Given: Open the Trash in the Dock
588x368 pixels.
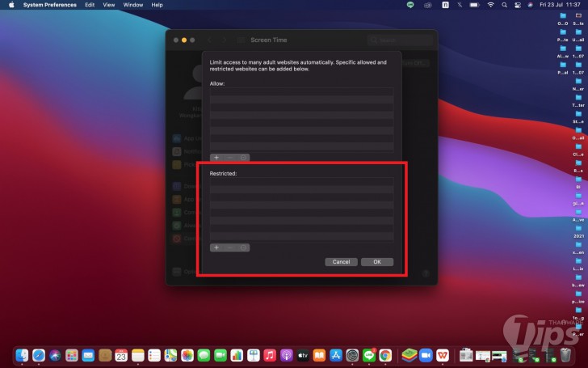Looking at the screenshot, I should click(x=565, y=355).
